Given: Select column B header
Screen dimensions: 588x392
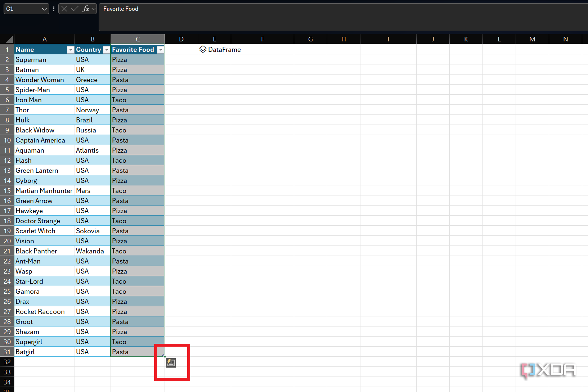Looking at the screenshot, I should (93, 39).
